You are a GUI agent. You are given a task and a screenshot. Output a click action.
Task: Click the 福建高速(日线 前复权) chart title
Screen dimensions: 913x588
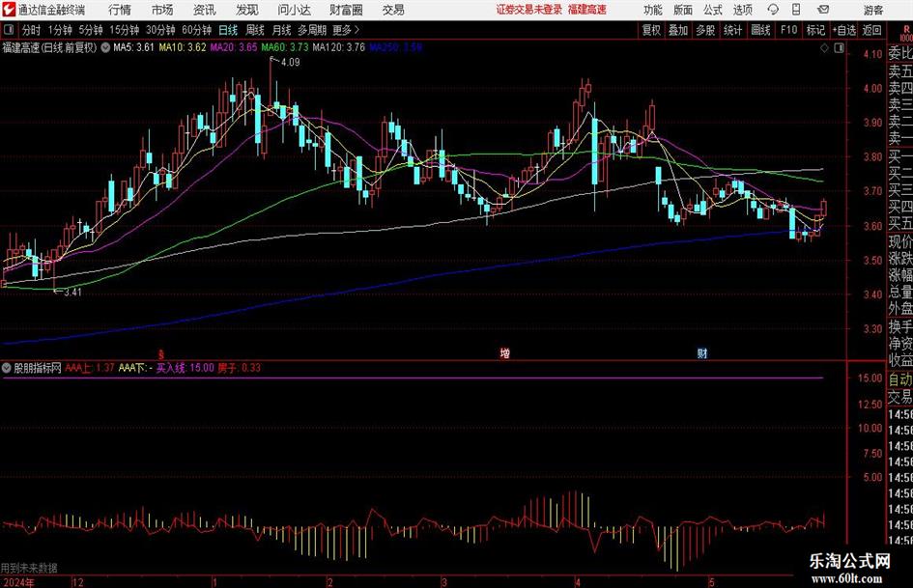[x=49, y=47]
